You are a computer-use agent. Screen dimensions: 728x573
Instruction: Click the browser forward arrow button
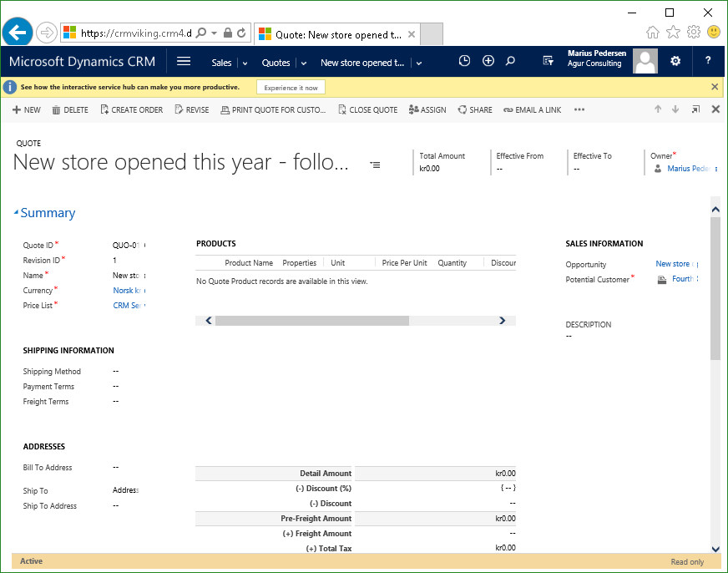pos(47,33)
